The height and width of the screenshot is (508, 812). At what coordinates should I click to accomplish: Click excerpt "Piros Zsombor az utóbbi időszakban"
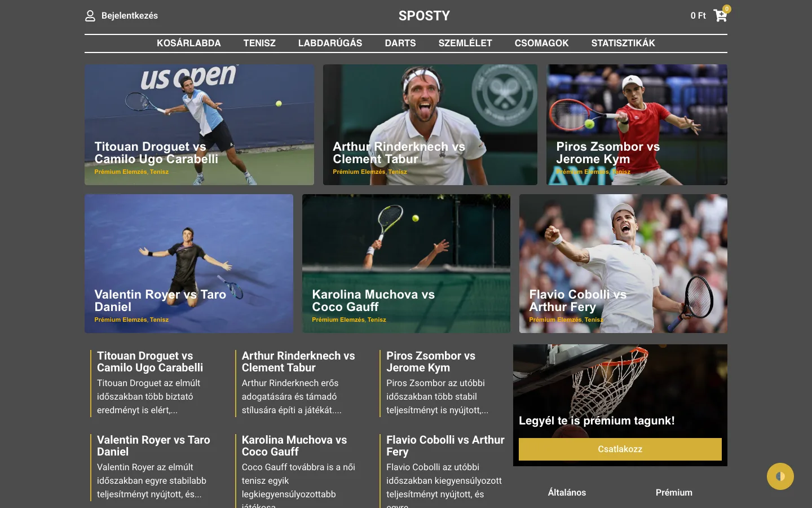click(438, 396)
